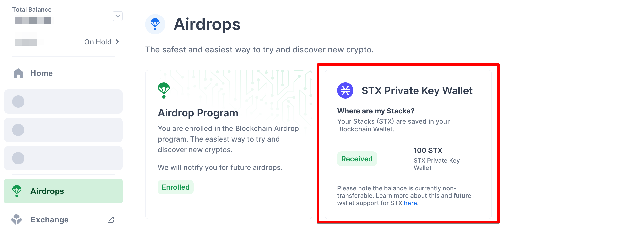Screen dimensions: 644x236
Task: Click the external-link icon next to Exchange
Action: tap(111, 220)
